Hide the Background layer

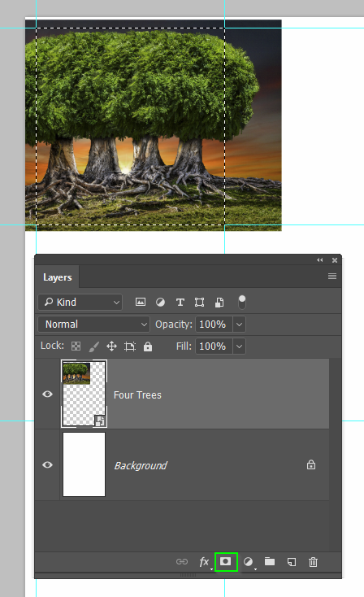click(x=48, y=465)
